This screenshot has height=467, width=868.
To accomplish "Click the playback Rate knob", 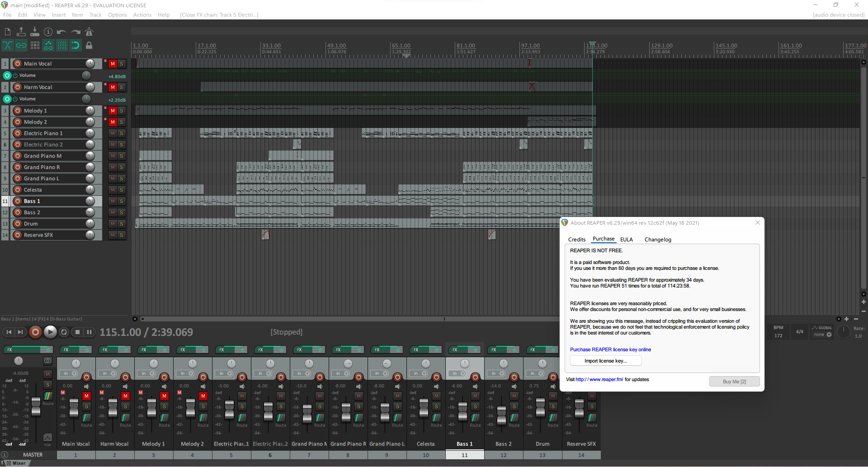I will point(843,332).
